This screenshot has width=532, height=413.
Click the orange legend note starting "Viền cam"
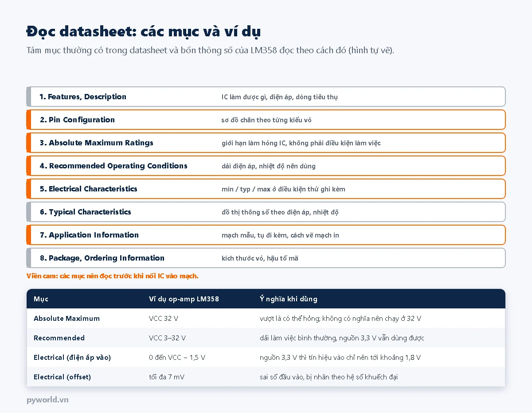coord(113,276)
